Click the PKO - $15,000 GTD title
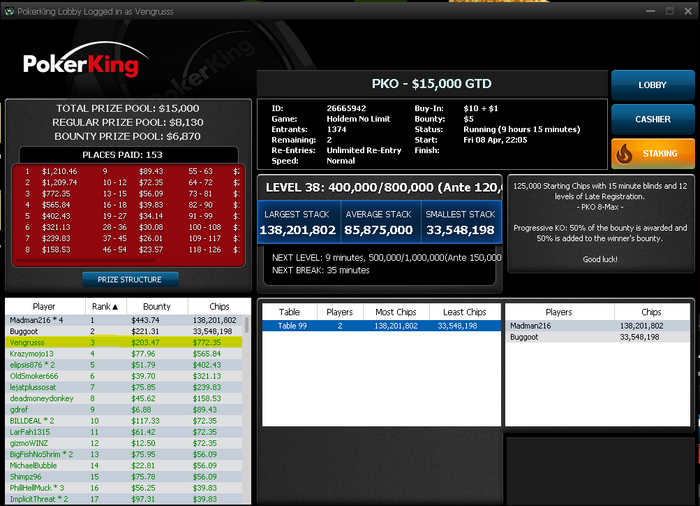Viewport: 700px width, 506px height. pyautogui.click(x=432, y=84)
